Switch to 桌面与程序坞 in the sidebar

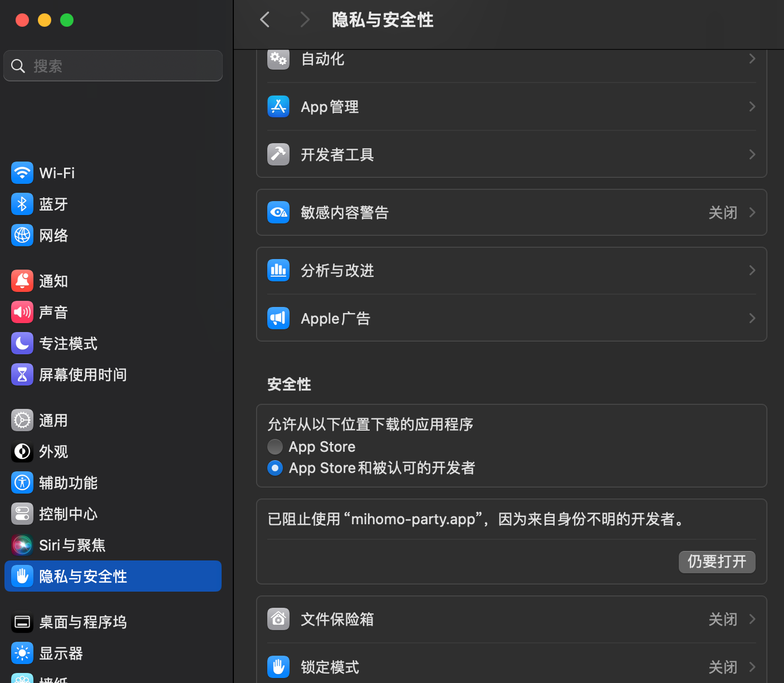(82, 622)
